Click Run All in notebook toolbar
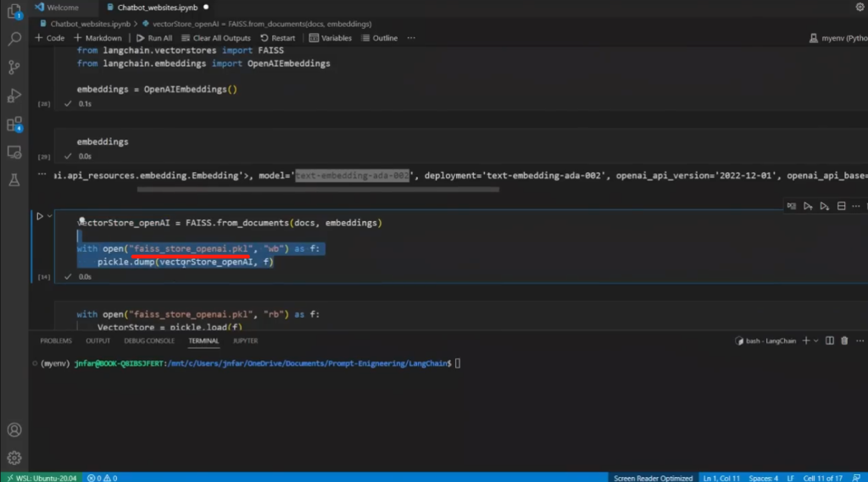Viewport: 868px width, 482px height. pyautogui.click(x=153, y=38)
